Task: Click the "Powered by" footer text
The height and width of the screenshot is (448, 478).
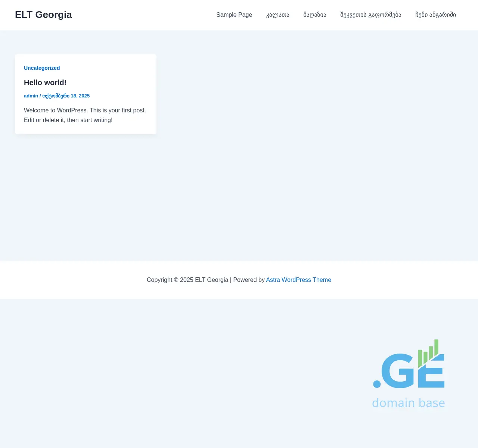Action: pos(249,280)
